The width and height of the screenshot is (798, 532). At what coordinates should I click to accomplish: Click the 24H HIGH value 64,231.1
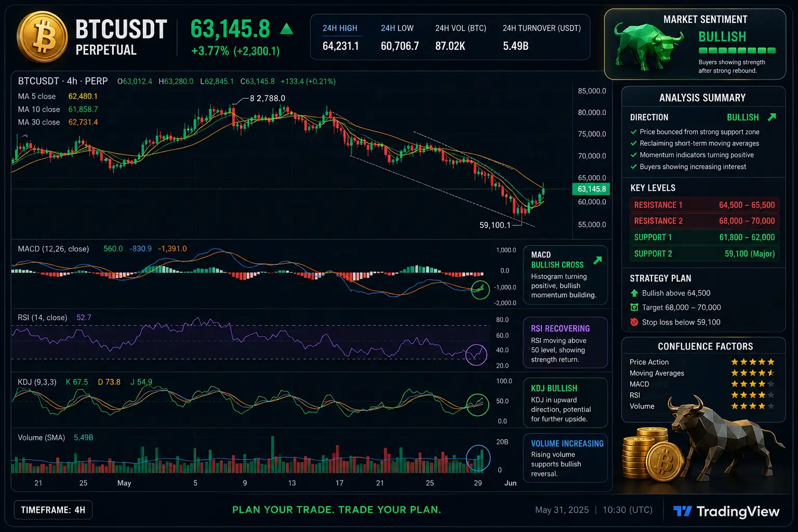[x=341, y=46]
